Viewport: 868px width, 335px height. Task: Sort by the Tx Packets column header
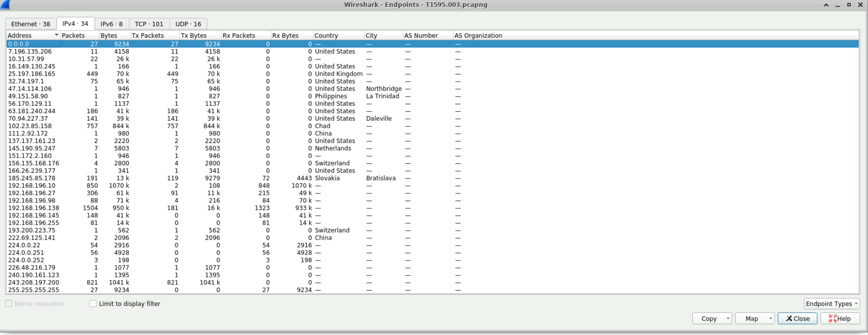click(x=155, y=35)
